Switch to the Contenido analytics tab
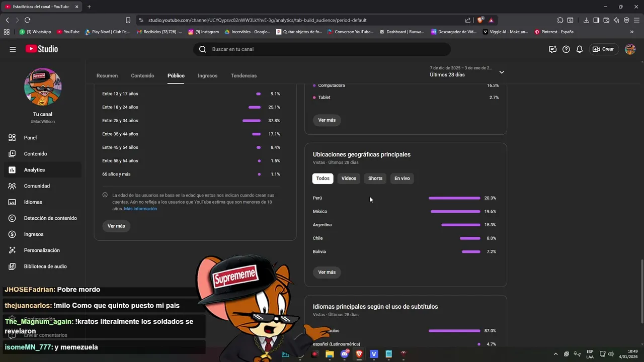The height and width of the screenshot is (362, 644). 142,75
